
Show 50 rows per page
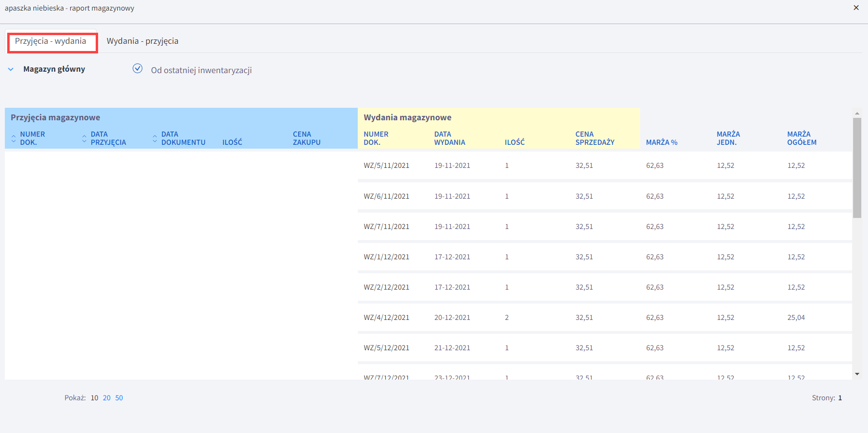pyautogui.click(x=119, y=398)
